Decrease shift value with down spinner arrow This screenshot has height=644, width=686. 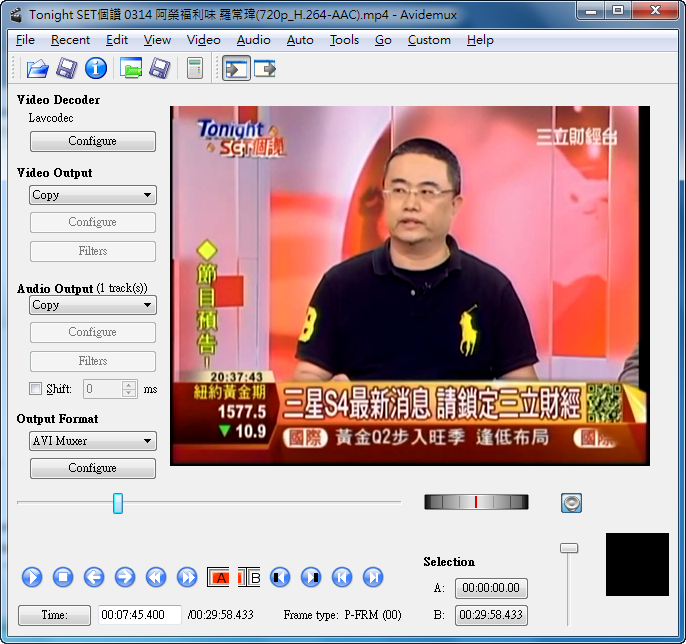[x=129, y=393]
